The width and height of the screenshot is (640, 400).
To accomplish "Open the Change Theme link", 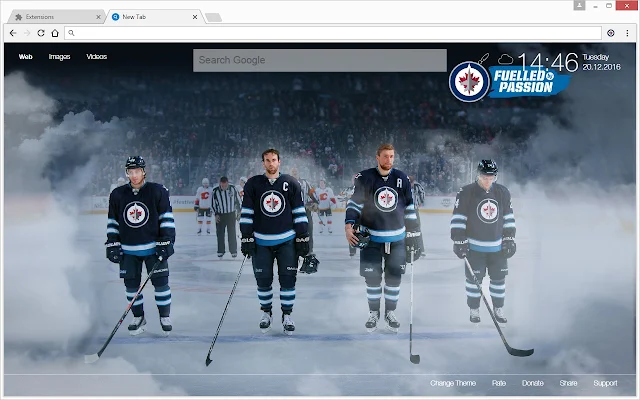I will [453, 383].
